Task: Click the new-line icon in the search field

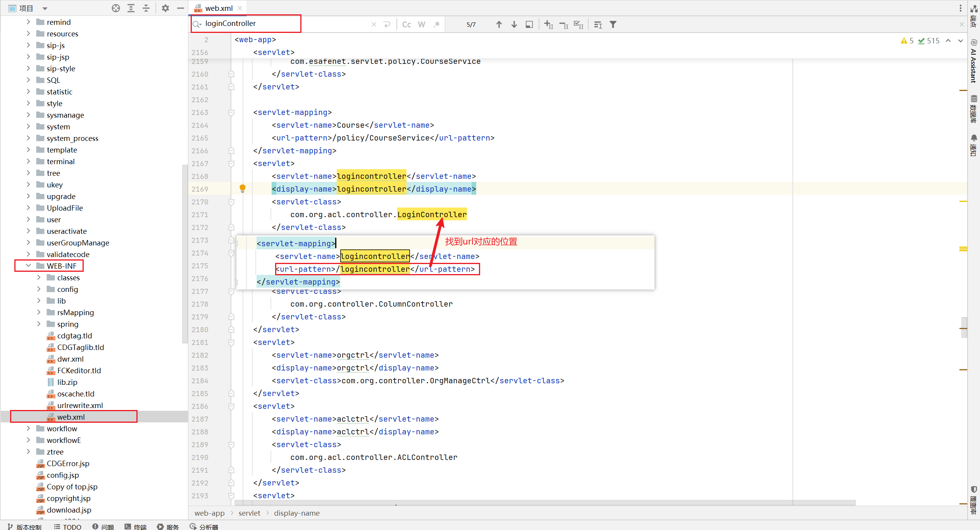Action: 387,24
